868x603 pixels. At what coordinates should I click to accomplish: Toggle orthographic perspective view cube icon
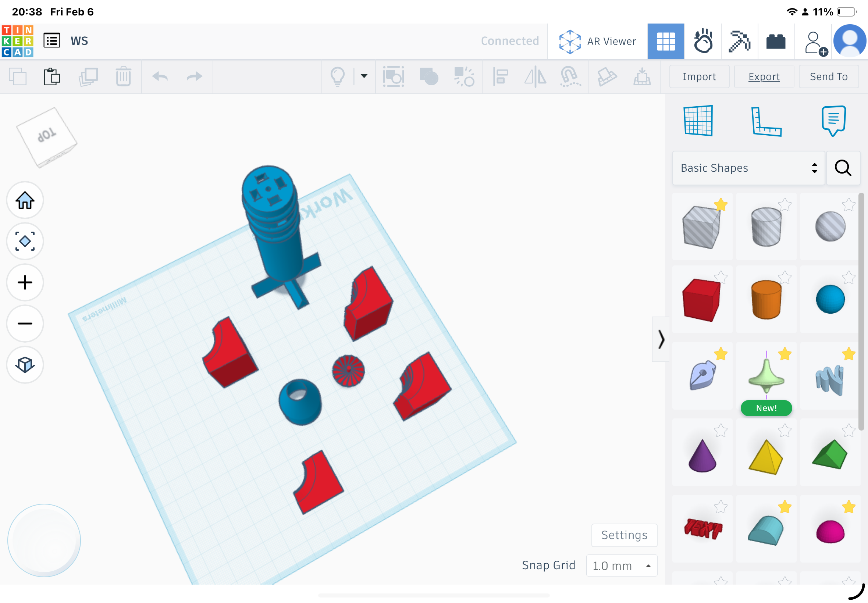tap(25, 365)
